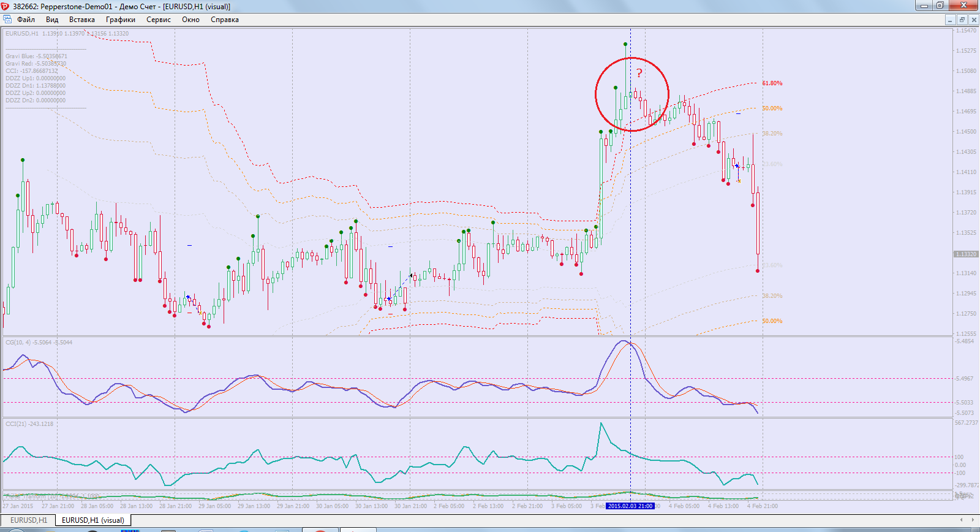This screenshot has height=532, width=980.
Task: Click the 27 Jan 2015 time axis label
Action: click(18, 506)
